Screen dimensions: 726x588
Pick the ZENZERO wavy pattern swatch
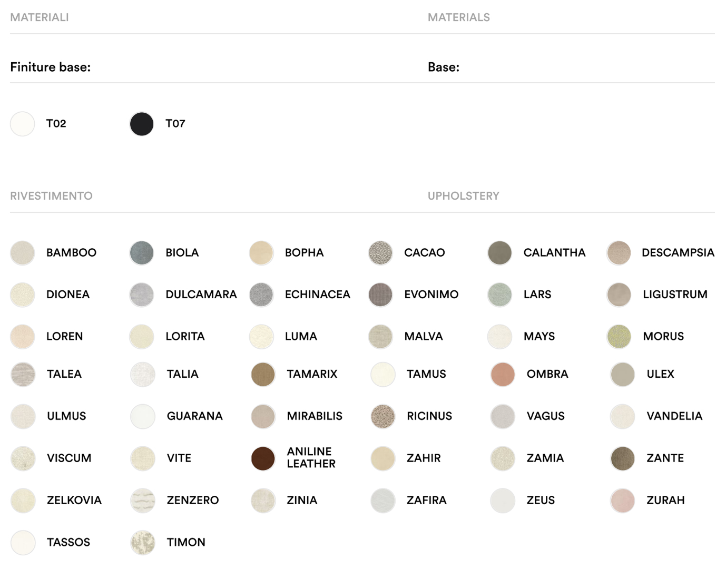[x=143, y=501]
